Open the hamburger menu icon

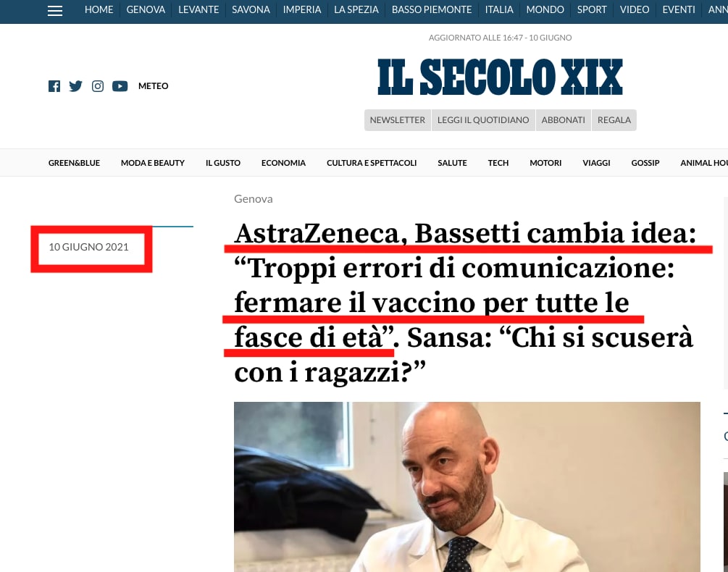55,11
